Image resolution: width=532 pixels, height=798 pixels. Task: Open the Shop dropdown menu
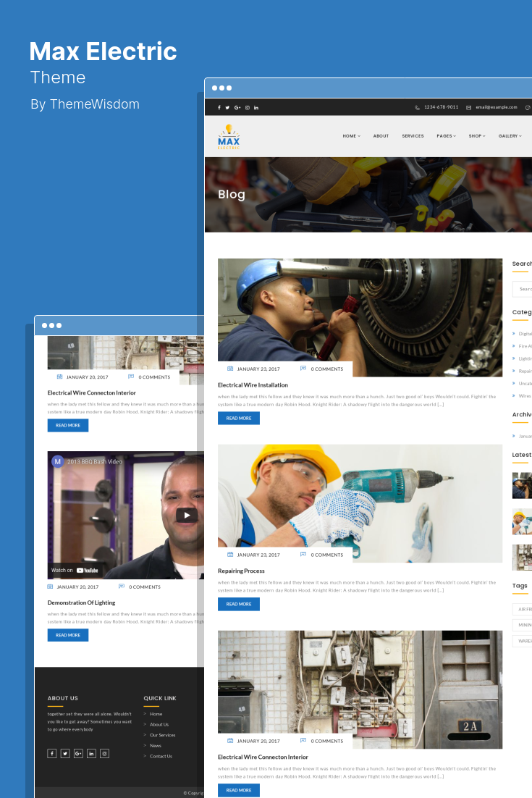477,136
